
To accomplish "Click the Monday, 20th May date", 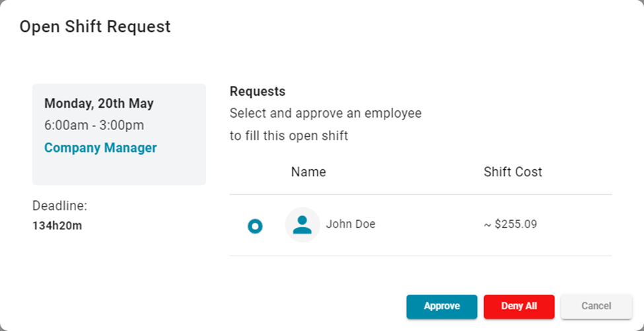I will [x=99, y=104].
